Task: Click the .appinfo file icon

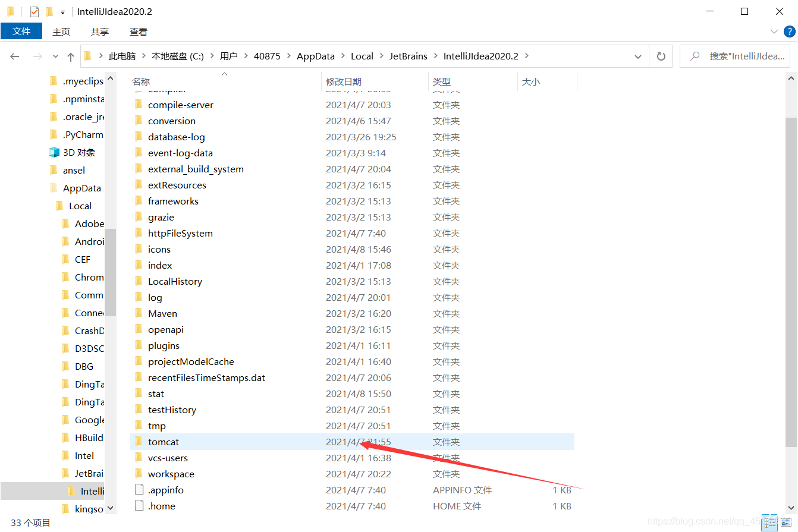Action: click(139, 490)
